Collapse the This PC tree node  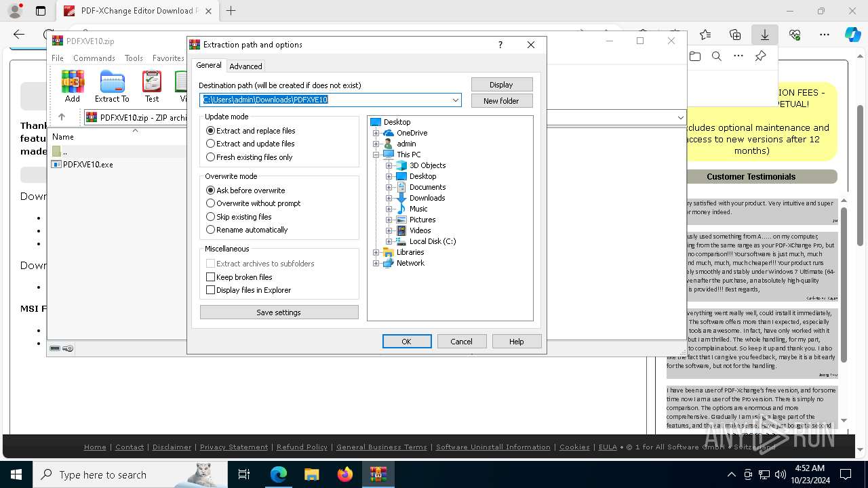point(376,155)
